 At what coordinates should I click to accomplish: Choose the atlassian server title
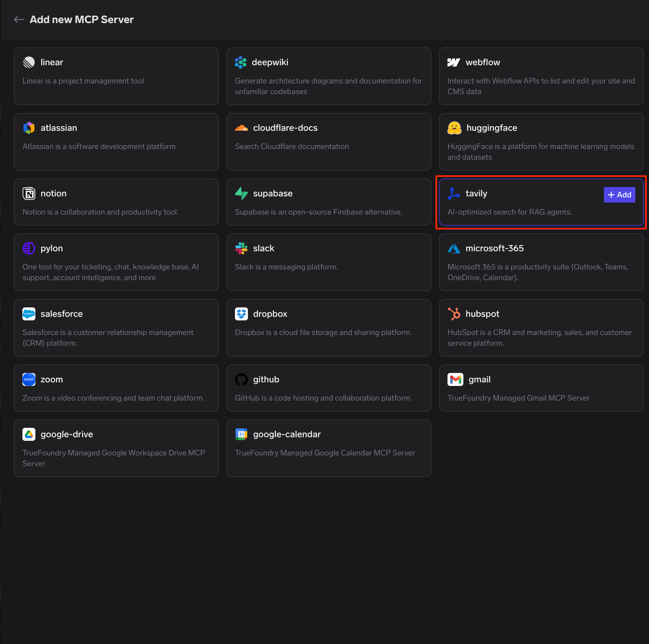tap(59, 128)
